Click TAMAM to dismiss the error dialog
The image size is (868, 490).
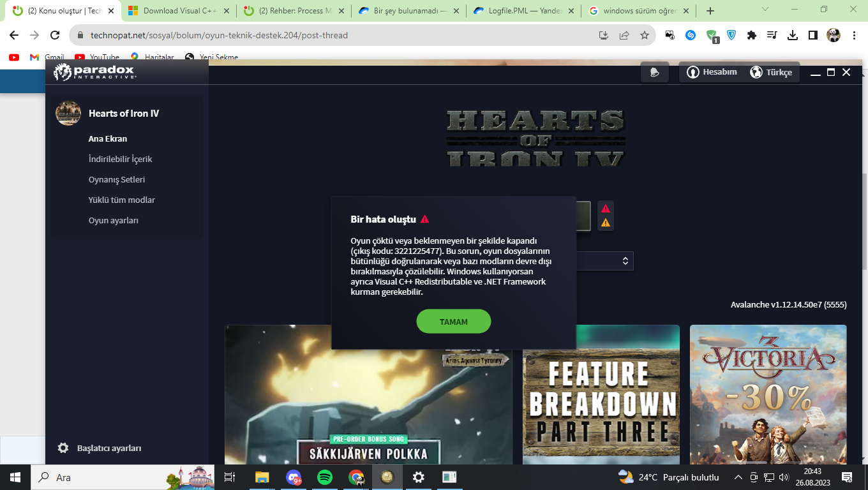[x=454, y=322]
